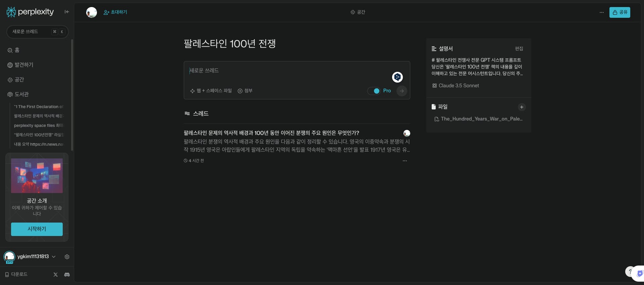The width and height of the screenshot is (644, 285).
Task: Open the top-right more options menu
Action: click(x=602, y=12)
